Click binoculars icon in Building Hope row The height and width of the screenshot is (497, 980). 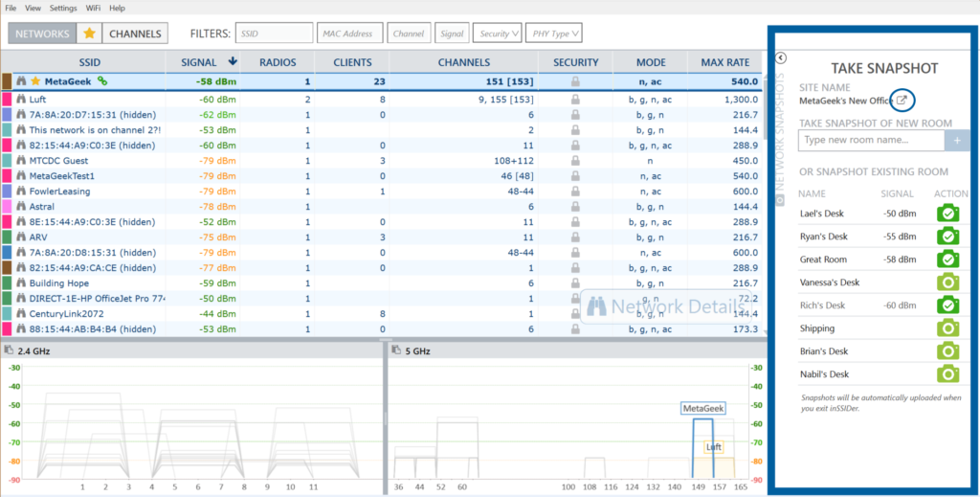tap(21, 283)
